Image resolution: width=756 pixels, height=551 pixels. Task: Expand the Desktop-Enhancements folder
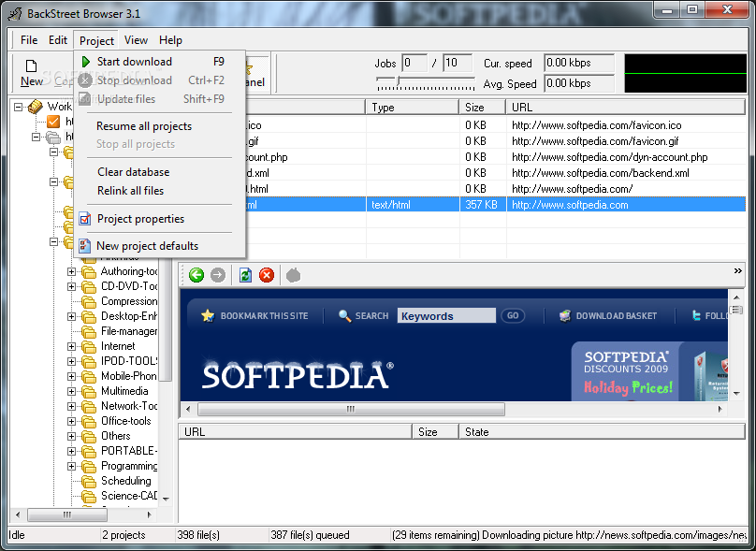[x=71, y=317]
